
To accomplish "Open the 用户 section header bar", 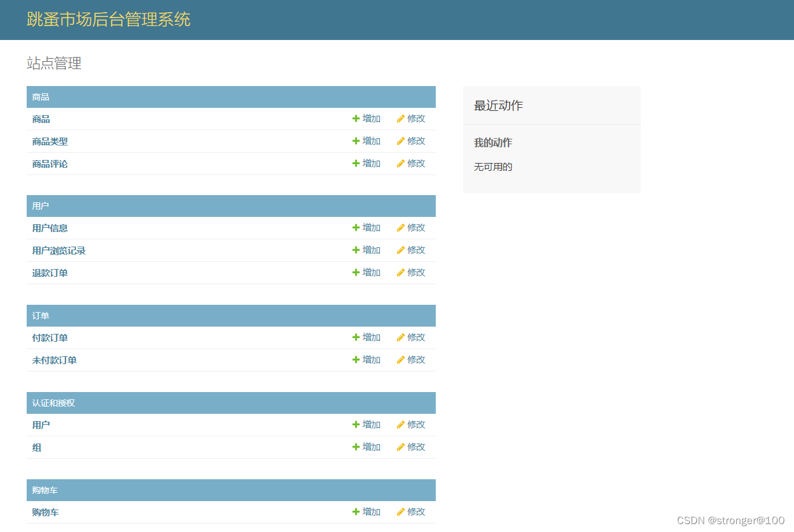I will coord(231,206).
